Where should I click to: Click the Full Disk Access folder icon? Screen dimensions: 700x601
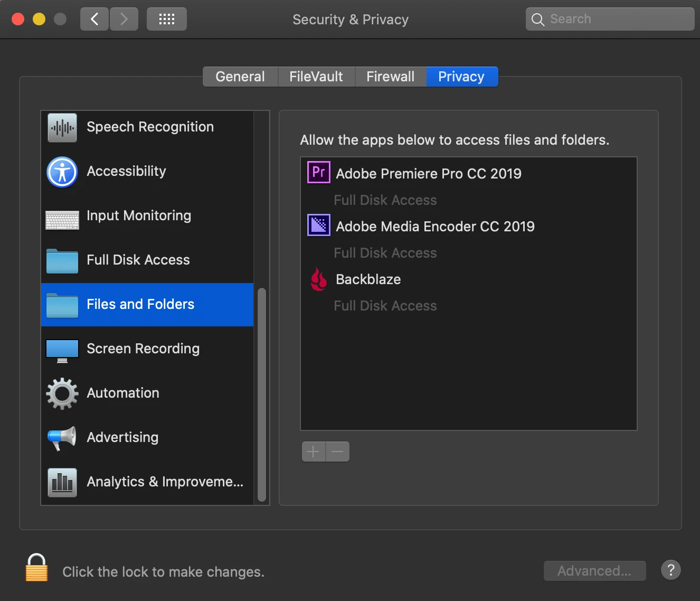(x=62, y=261)
